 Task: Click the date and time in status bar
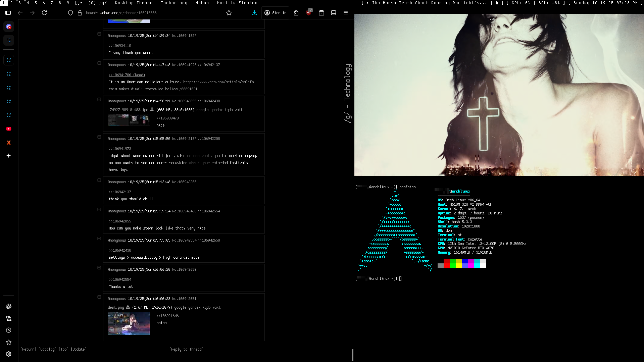coord(605,3)
